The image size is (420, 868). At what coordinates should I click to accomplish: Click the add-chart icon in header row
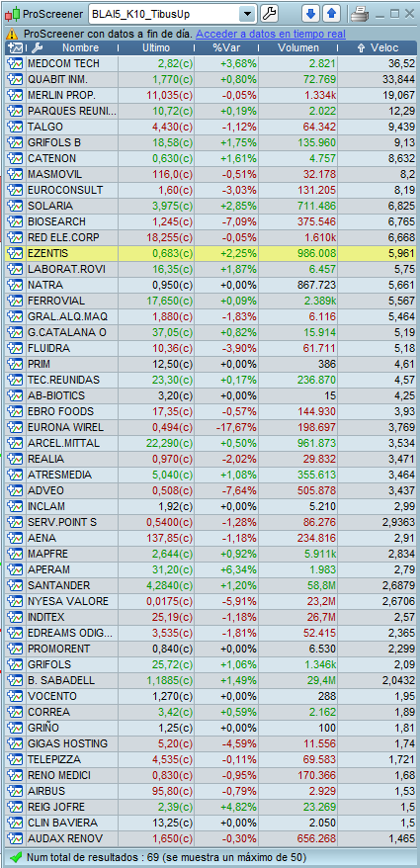15,48
